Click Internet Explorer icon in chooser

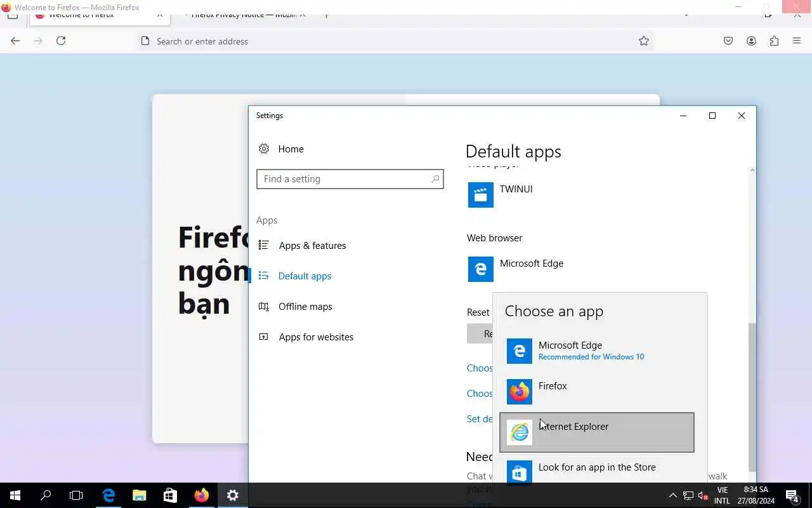click(x=519, y=432)
